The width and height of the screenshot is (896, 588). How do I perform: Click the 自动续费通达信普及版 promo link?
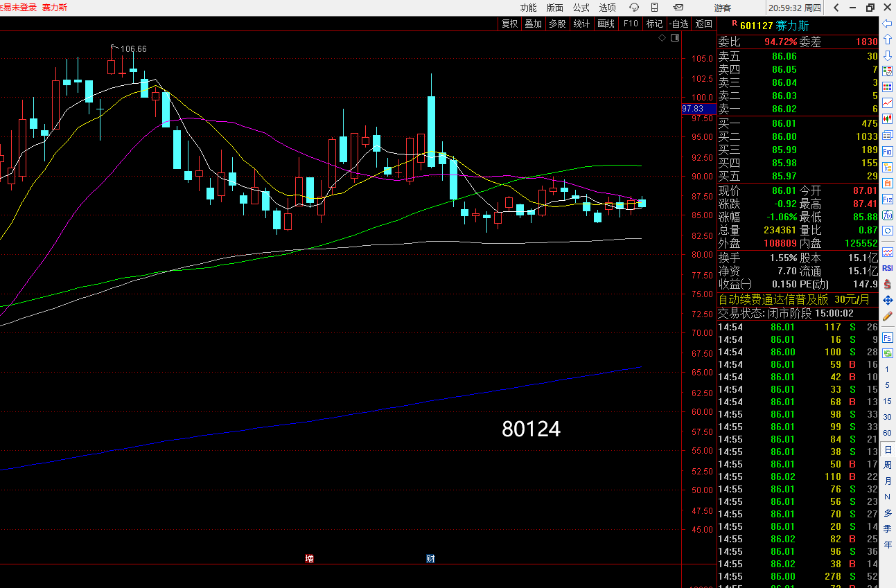coord(773,299)
